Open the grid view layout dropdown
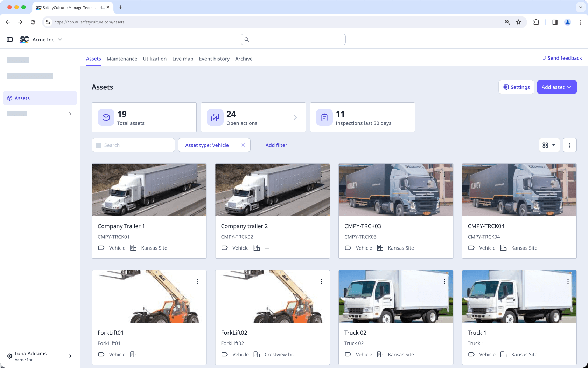This screenshot has height=368, width=588. [x=549, y=145]
